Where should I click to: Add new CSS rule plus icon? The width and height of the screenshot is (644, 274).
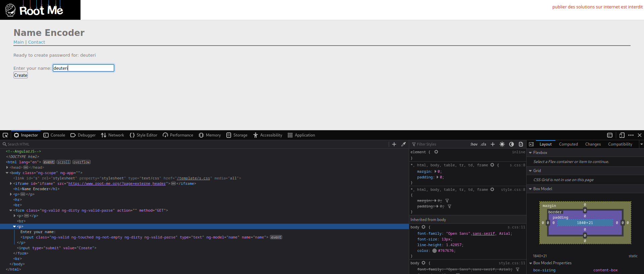coord(493,144)
